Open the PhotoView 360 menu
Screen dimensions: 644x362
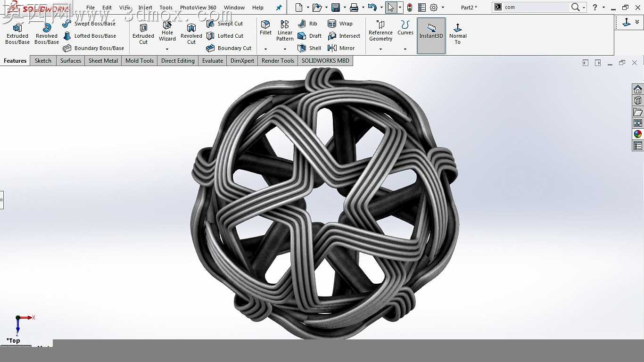click(198, 8)
